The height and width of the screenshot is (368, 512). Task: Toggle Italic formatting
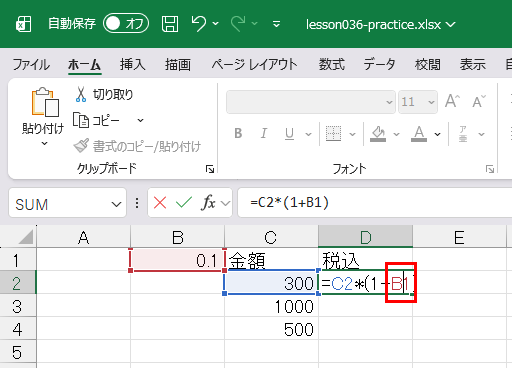tap(264, 134)
